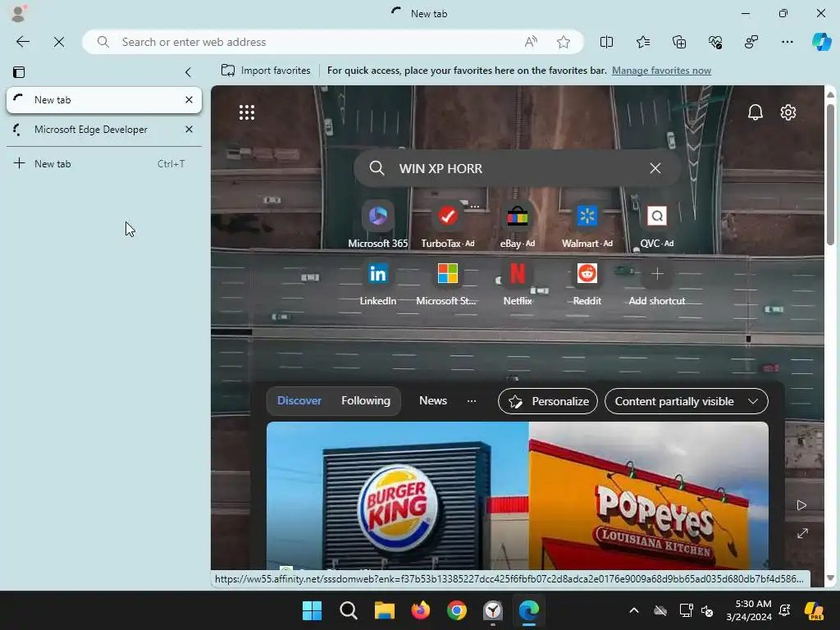Screen dimensions: 840x630
Task: Open Windows Start menu
Action: click(312, 610)
